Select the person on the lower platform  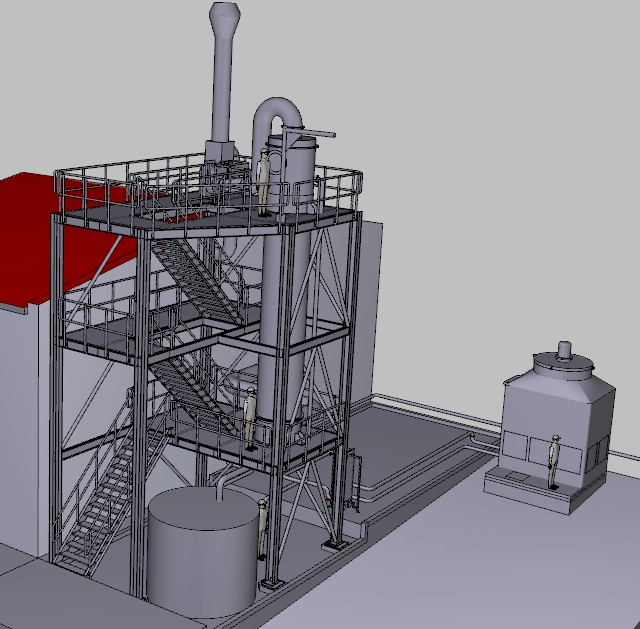pos(250,418)
